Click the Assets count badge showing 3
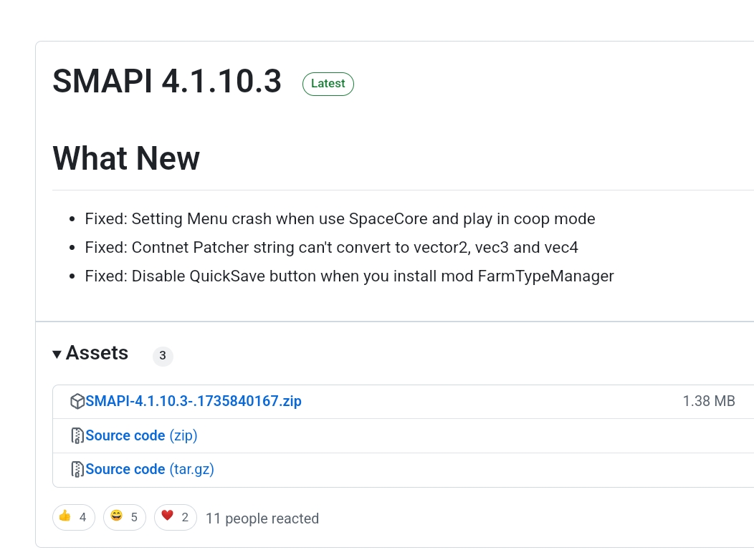This screenshot has height=560, width=754. [163, 355]
